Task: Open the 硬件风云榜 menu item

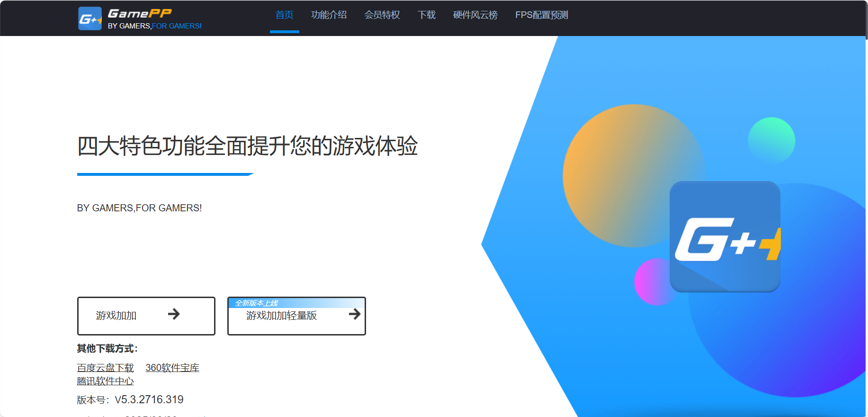Action: (x=475, y=15)
